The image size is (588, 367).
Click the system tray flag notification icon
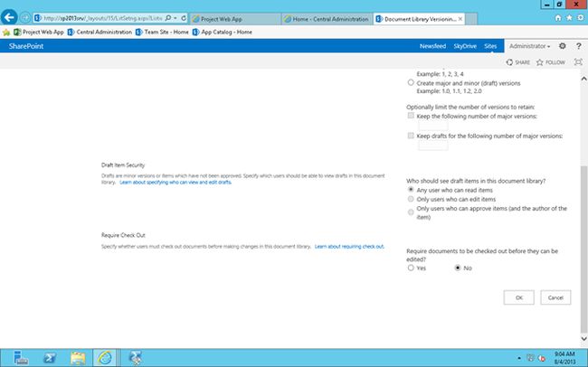tap(530, 358)
